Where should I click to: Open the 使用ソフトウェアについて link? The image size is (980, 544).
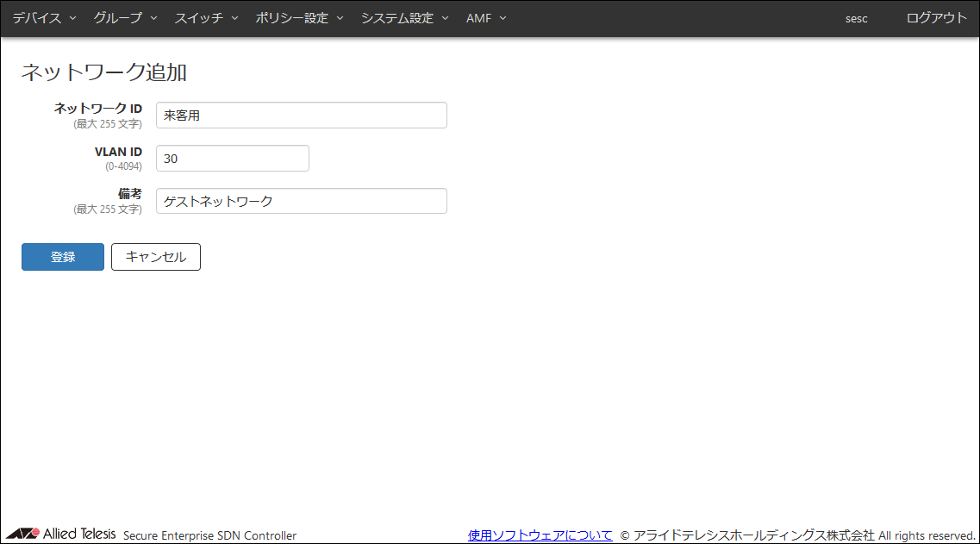[x=540, y=535]
